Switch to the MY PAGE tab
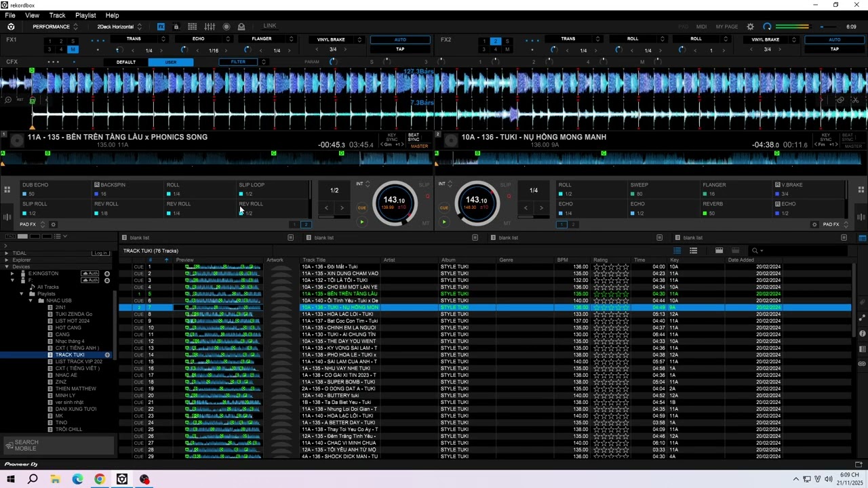This screenshot has width=868, height=488. (x=726, y=26)
